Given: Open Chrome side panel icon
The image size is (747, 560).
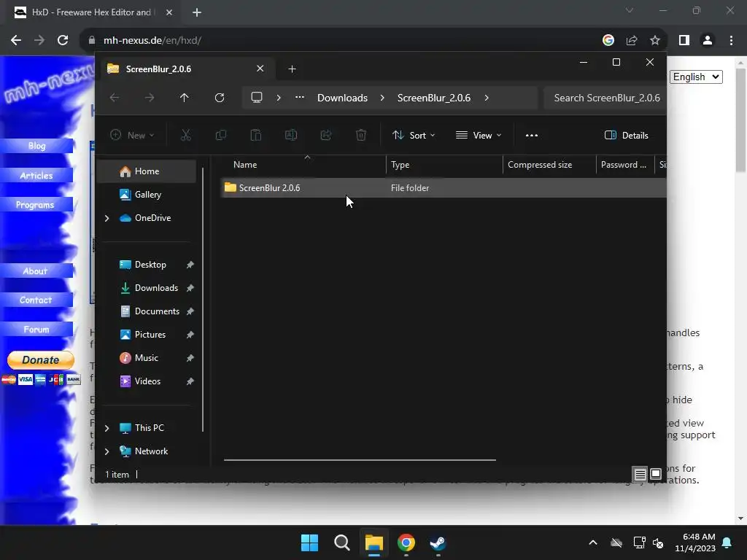Looking at the screenshot, I should 684,41.
